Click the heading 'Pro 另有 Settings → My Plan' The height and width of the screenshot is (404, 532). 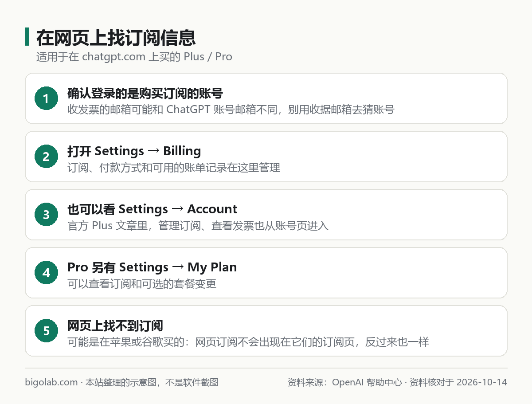(152, 267)
